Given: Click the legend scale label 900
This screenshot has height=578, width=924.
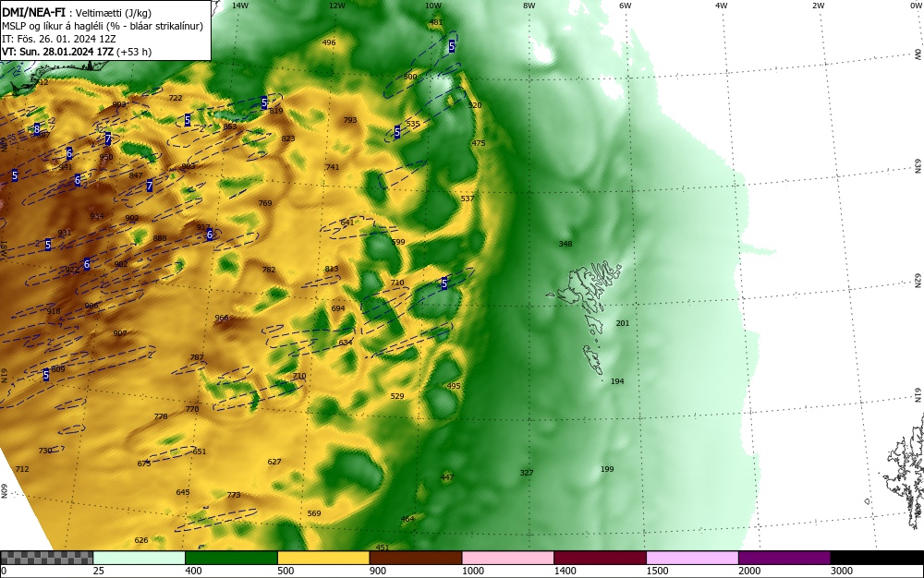Looking at the screenshot, I should pyautogui.click(x=378, y=571).
